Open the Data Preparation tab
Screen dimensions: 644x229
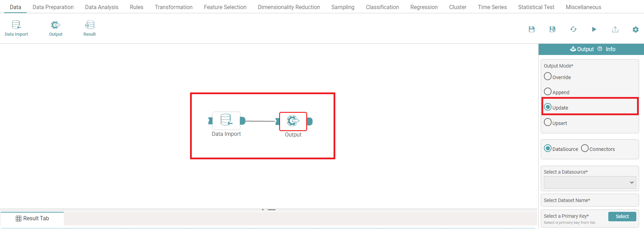coord(53,7)
